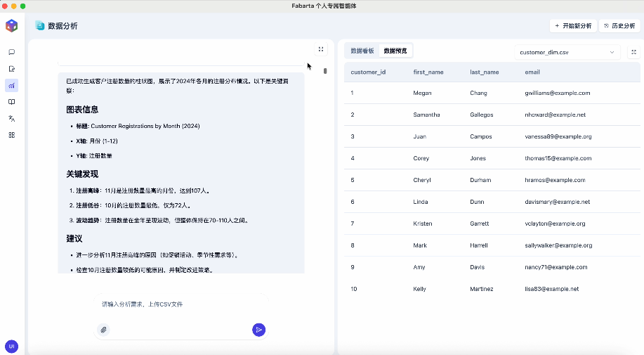
Task: Click email vanessa89@example.org
Action: coord(558,136)
